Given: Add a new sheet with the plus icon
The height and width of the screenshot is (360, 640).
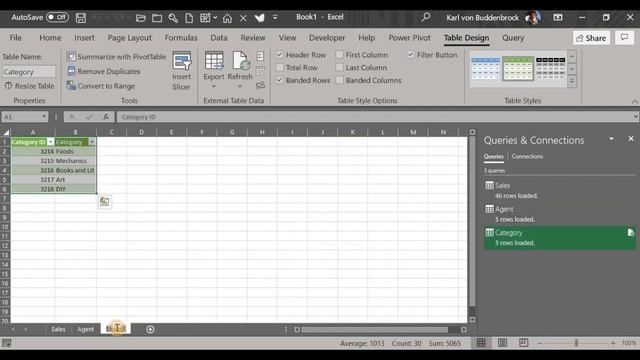Looking at the screenshot, I should tap(150, 329).
